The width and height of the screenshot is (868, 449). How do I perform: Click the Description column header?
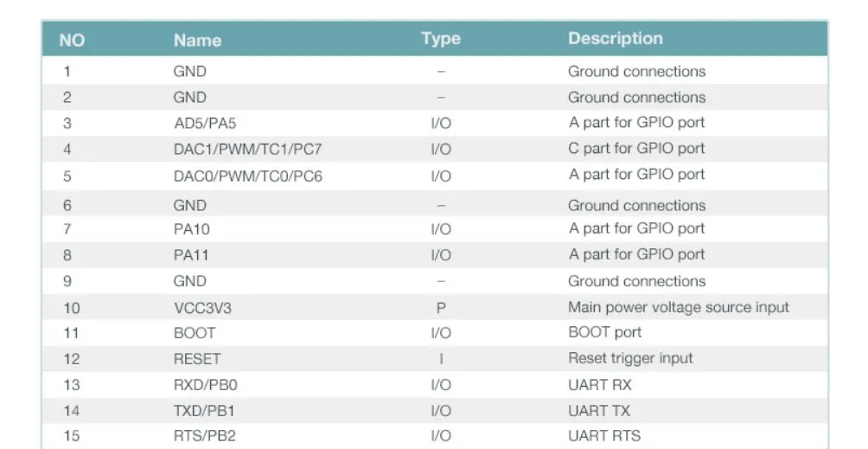coord(616,38)
